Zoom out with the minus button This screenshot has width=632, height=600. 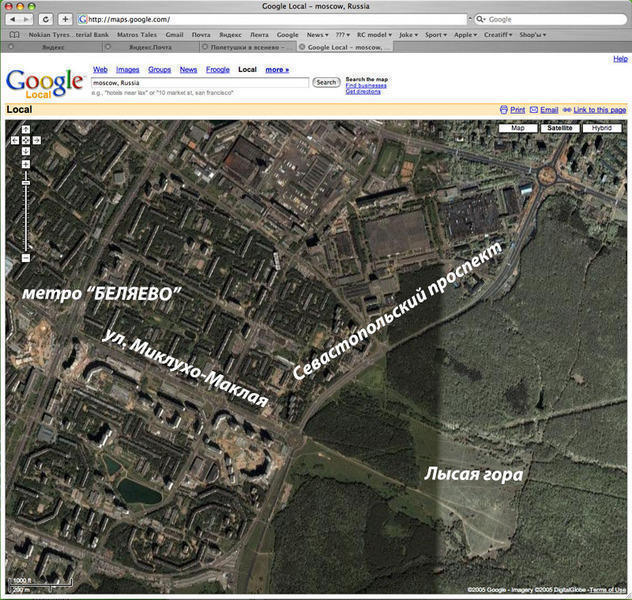click(25, 259)
